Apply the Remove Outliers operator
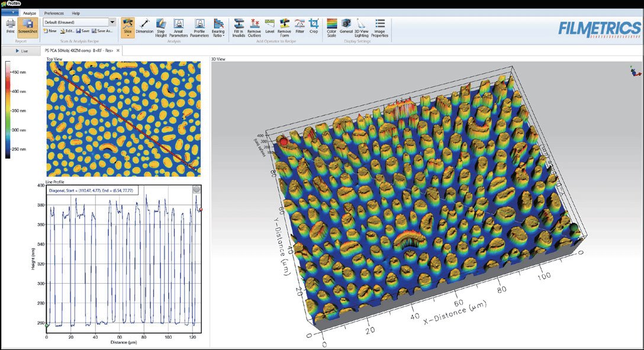Viewport: 644px width, 350px height. coord(254,27)
